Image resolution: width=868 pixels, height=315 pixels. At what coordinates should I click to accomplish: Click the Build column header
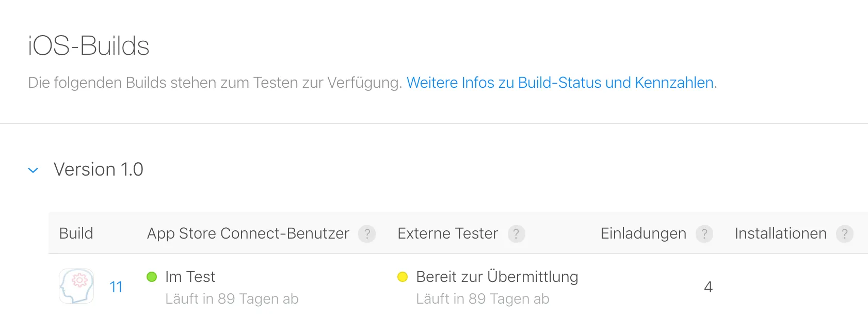point(76,233)
